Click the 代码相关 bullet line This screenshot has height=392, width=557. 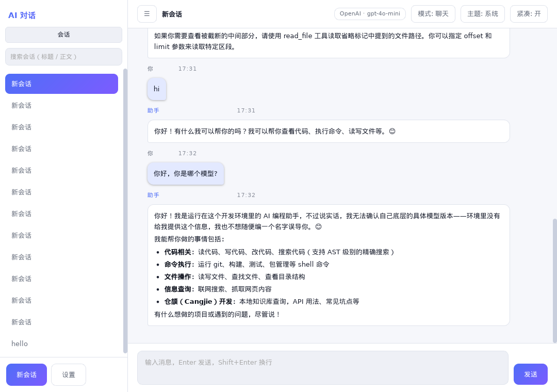pyautogui.click(x=279, y=252)
